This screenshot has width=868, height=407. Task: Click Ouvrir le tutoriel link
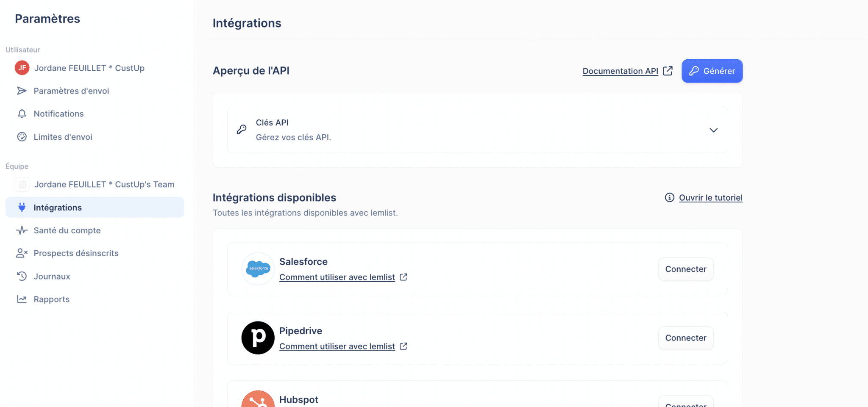pyautogui.click(x=711, y=198)
